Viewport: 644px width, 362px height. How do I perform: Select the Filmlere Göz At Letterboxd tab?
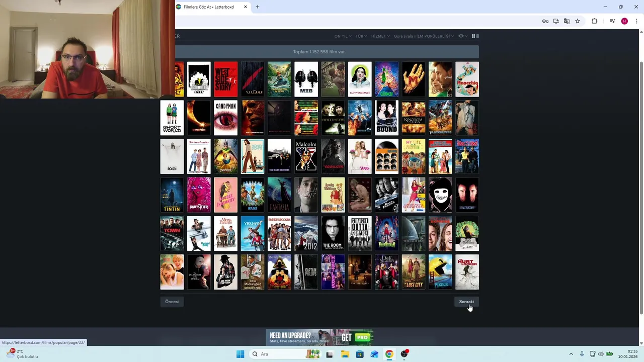tap(212, 7)
